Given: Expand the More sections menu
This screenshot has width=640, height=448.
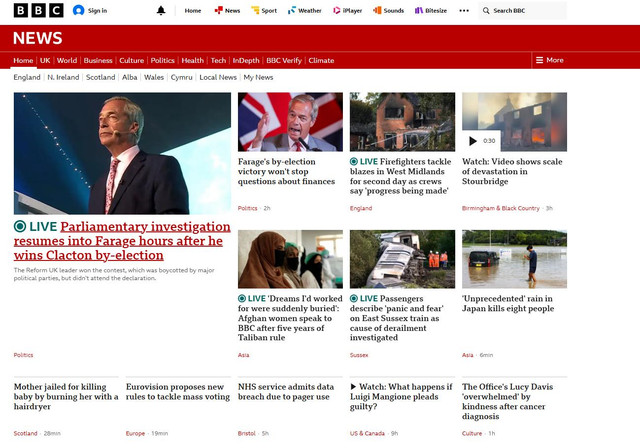Looking at the screenshot, I should [x=549, y=60].
